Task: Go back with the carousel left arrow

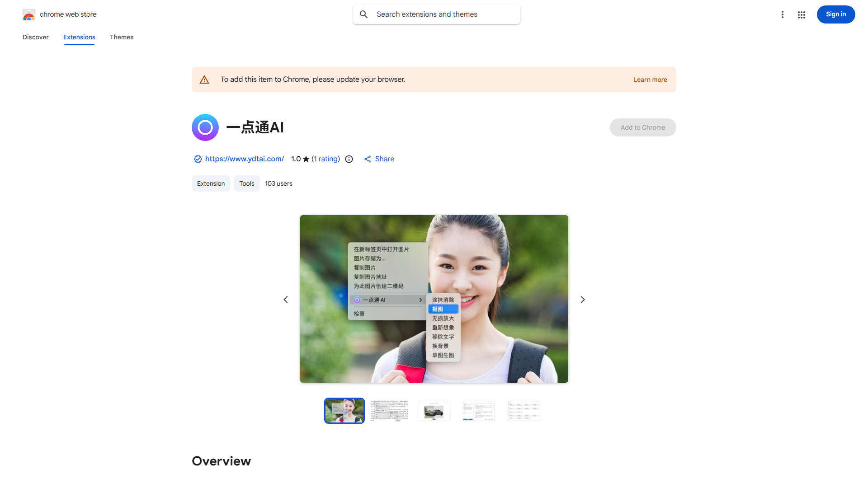Action: click(286, 299)
